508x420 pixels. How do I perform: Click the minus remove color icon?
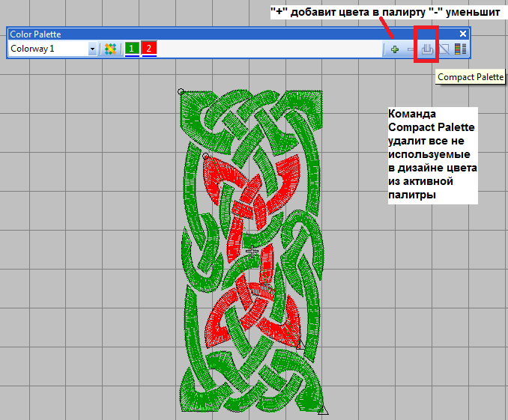tap(410, 49)
